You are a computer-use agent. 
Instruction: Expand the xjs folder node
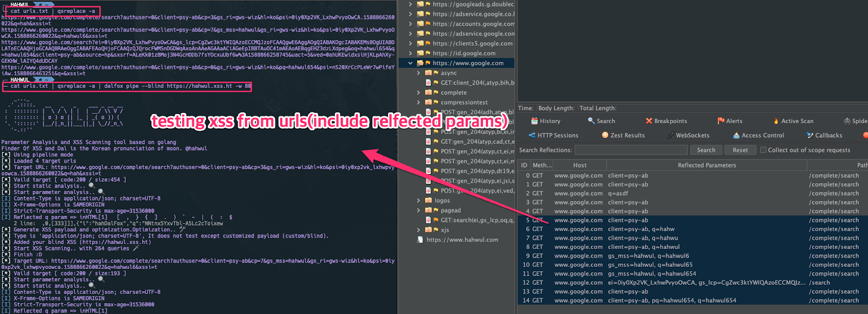418,230
